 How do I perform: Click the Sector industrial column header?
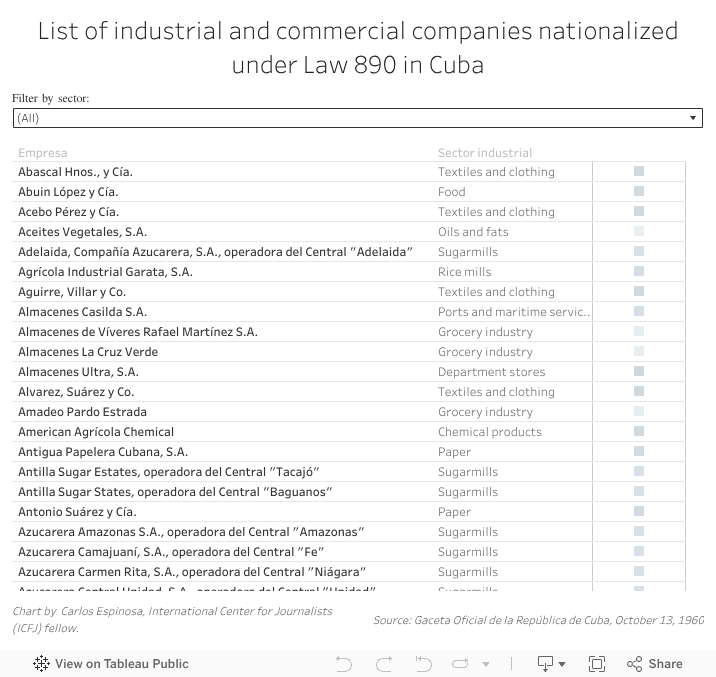pyautogui.click(x=485, y=153)
